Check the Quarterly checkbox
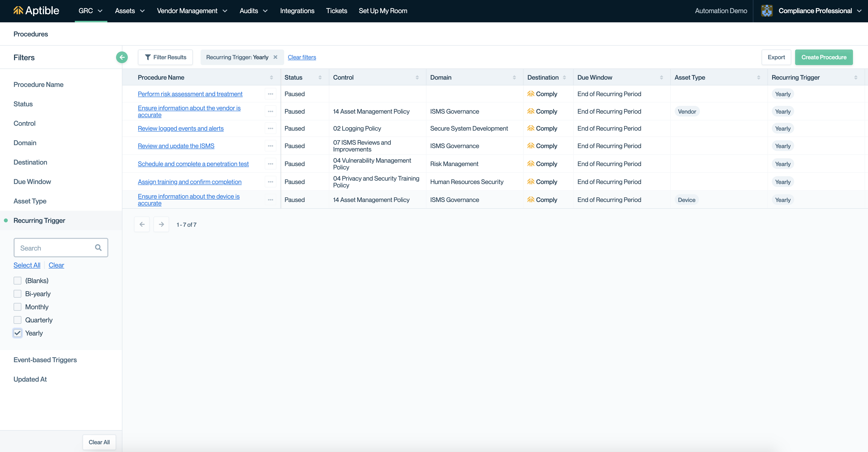Image resolution: width=868 pixels, height=452 pixels. [x=17, y=320]
